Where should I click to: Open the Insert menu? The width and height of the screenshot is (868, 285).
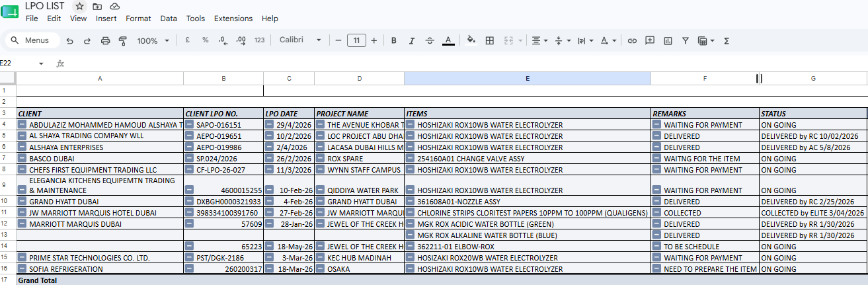106,19
